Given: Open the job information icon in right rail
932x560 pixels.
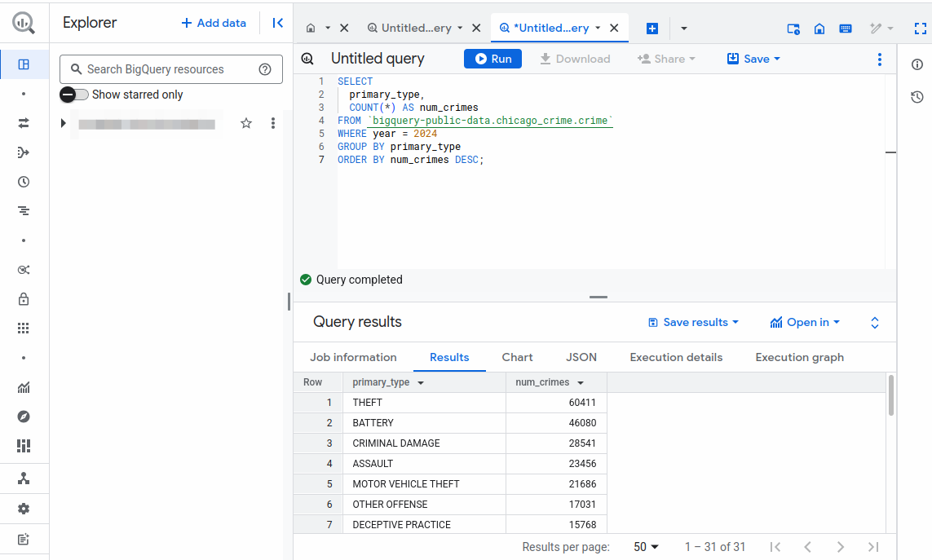Looking at the screenshot, I should pyautogui.click(x=917, y=64).
